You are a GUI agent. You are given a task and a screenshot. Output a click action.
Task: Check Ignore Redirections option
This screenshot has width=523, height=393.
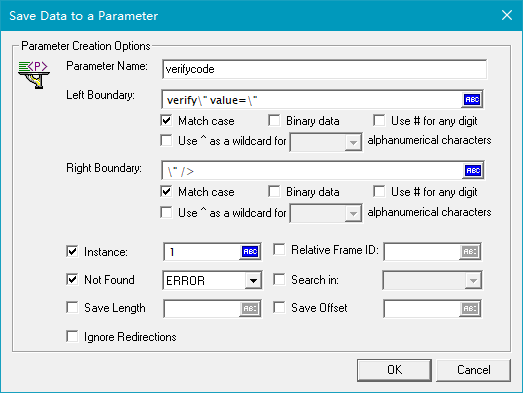click(x=72, y=336)
